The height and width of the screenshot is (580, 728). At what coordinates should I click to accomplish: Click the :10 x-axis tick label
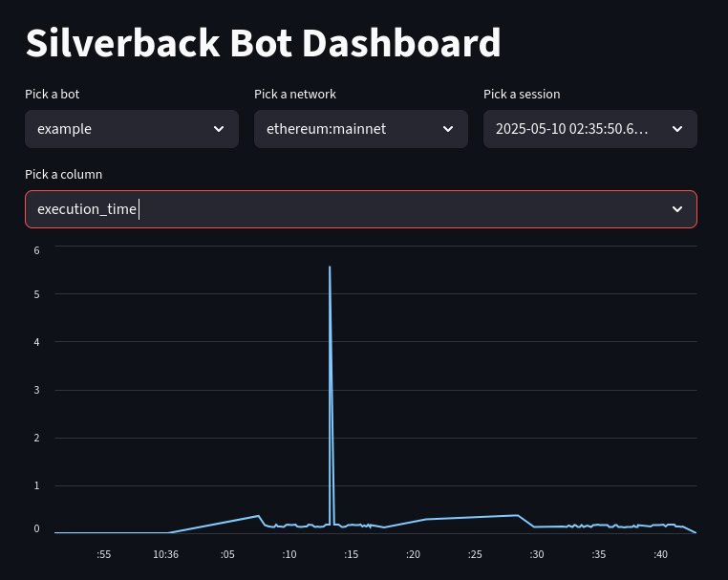(289, 554)
